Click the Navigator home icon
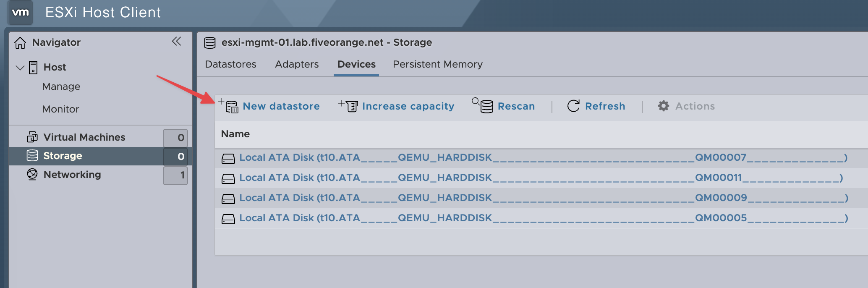The image size is (868, 288). click(20, 43)
